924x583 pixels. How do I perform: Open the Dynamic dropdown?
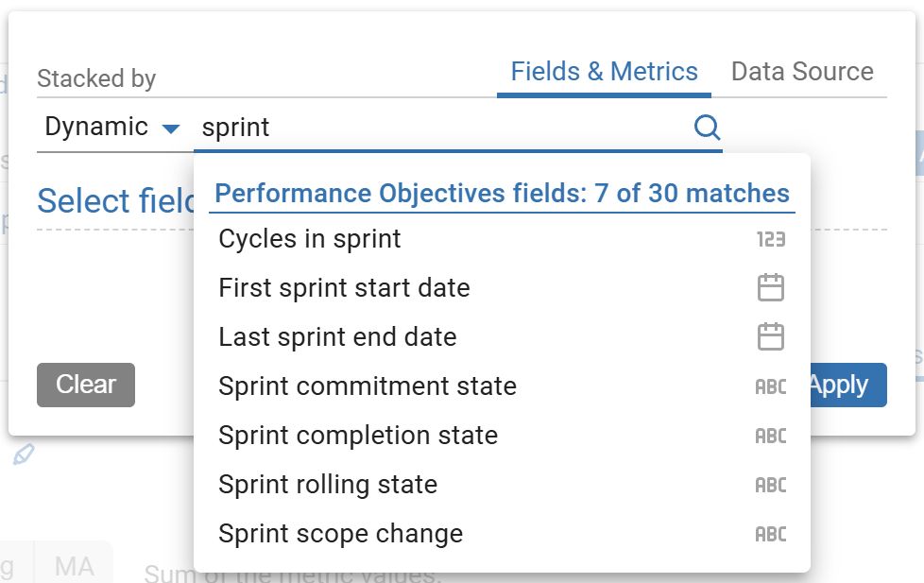(x=111, y=128)
